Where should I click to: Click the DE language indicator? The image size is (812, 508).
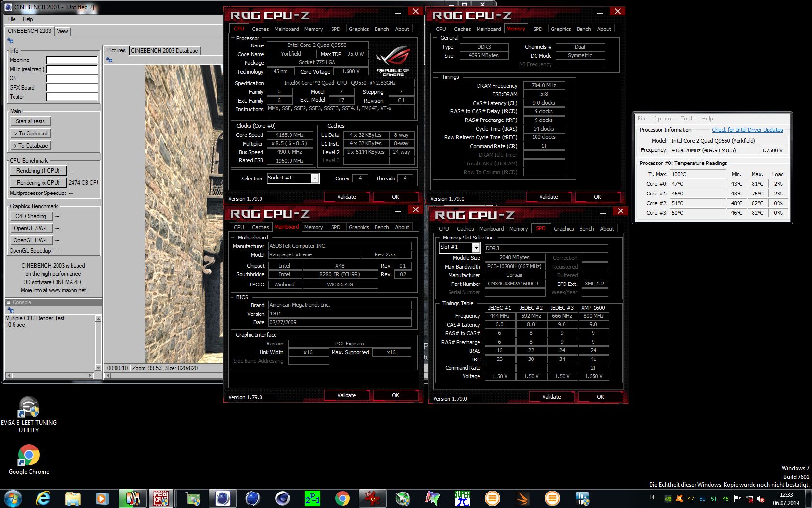tap(652, 497)
